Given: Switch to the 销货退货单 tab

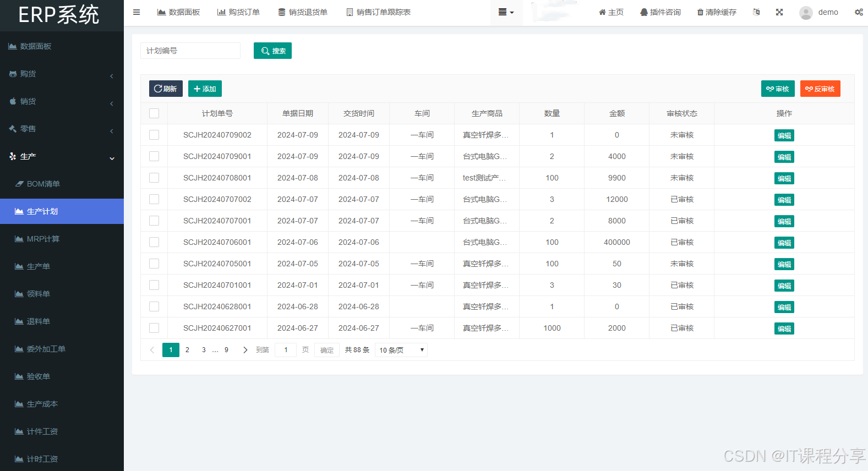Looking at the screenshot, I should click(x=303, y=12).
